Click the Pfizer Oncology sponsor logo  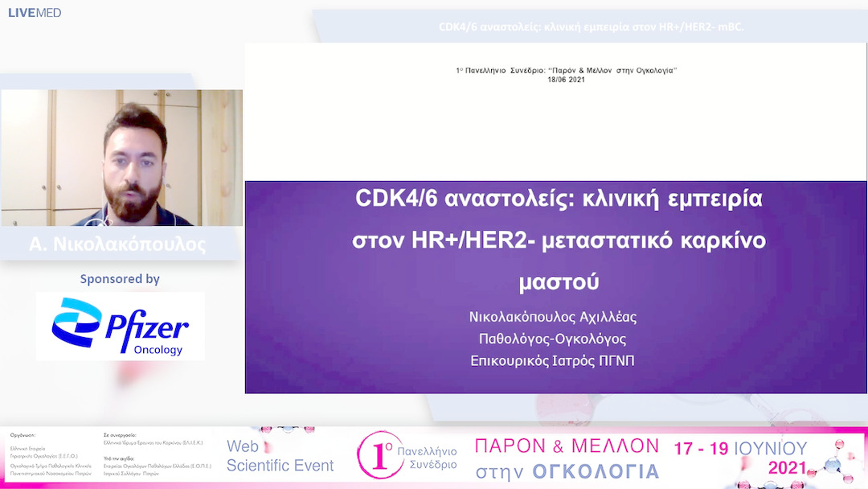(120, 327)
